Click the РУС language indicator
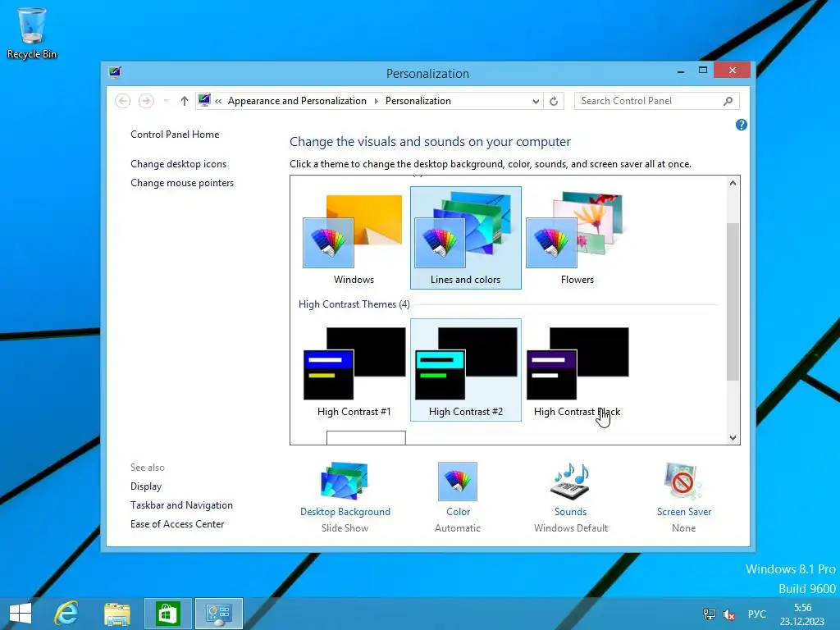840x630 pixels. 757,614
